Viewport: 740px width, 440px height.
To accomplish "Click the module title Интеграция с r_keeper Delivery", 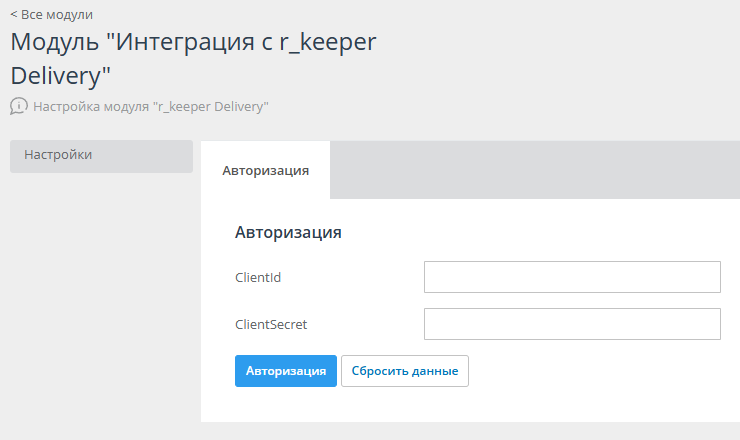I will (x=193, y=59).
